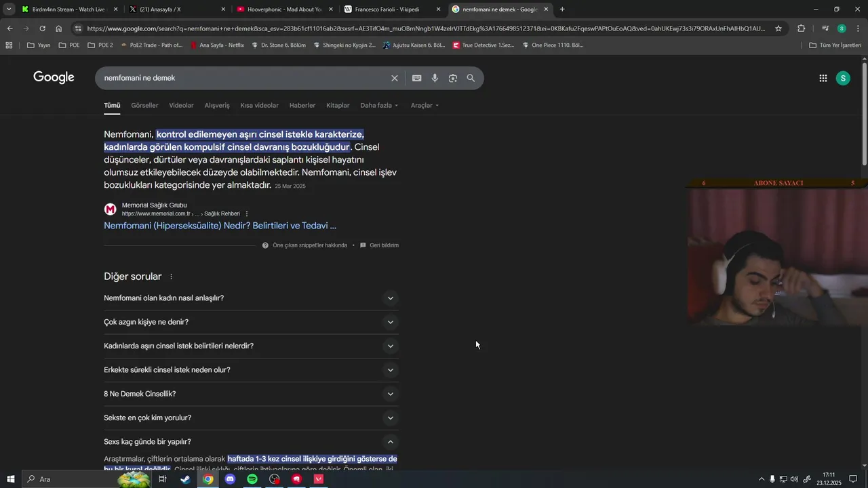The height and width of the screenshot is (488, 868).
Task: Bookmark this page with the star
Action: pyautogui.click(x=778, y=28)
